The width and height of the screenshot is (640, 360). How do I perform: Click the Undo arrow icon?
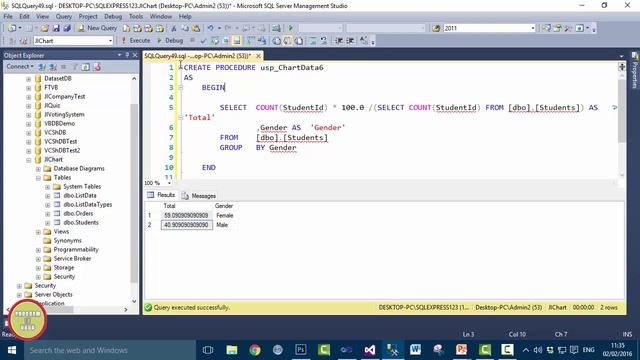pos(210,28)
